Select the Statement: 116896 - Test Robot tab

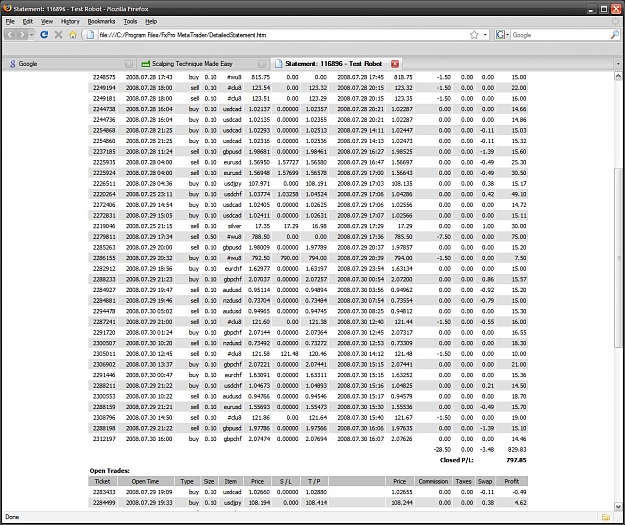click(336, 64)
